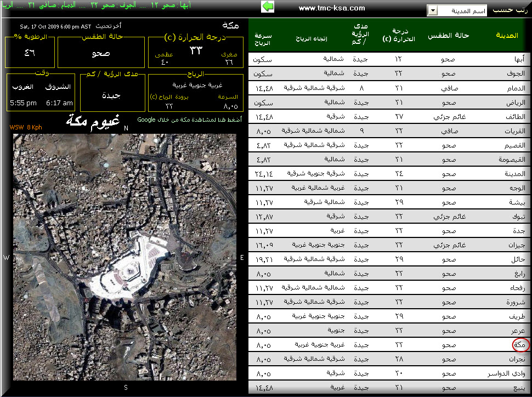Click the حالة الطقس column header
The height and width of the screenshot is (397, 532).
(448, 36)
